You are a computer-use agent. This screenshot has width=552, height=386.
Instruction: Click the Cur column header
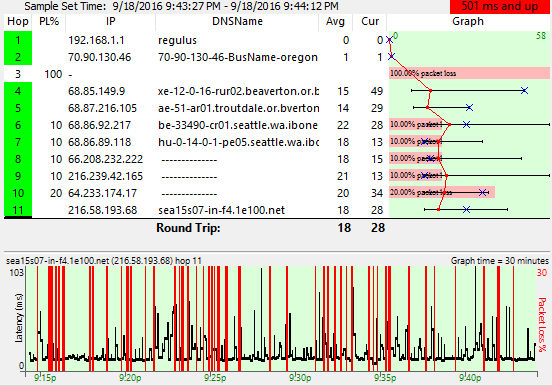click(x=370, y=22)
